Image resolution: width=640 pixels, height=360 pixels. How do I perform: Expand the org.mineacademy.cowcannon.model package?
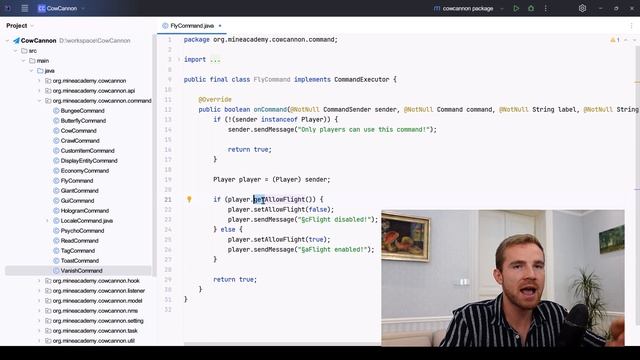[x=40, y=301]
